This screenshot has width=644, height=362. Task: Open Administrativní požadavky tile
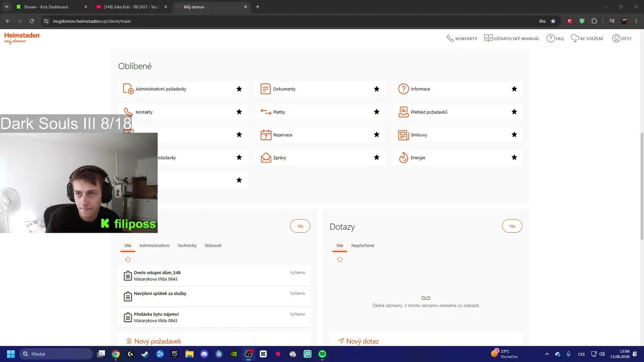(x=183, y=89)
